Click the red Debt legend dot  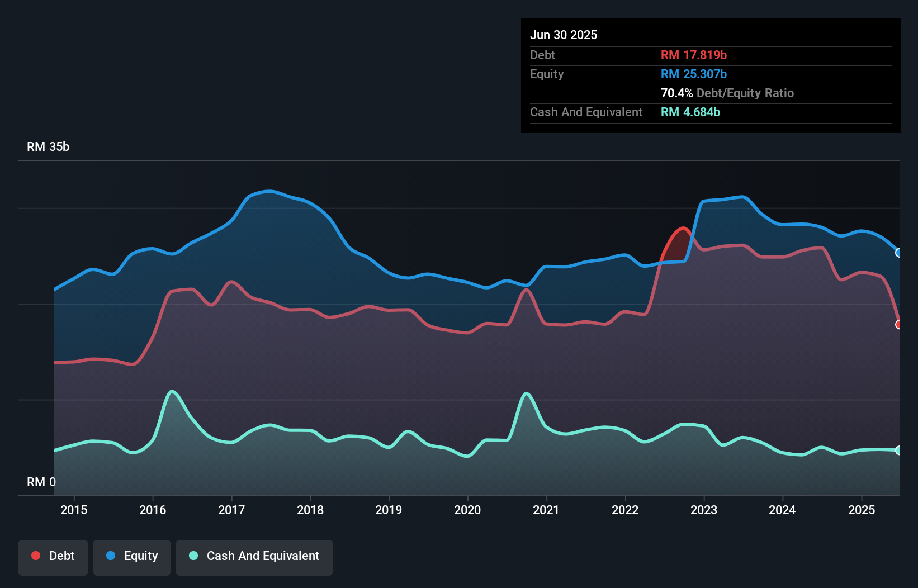[x=36, y=556]
